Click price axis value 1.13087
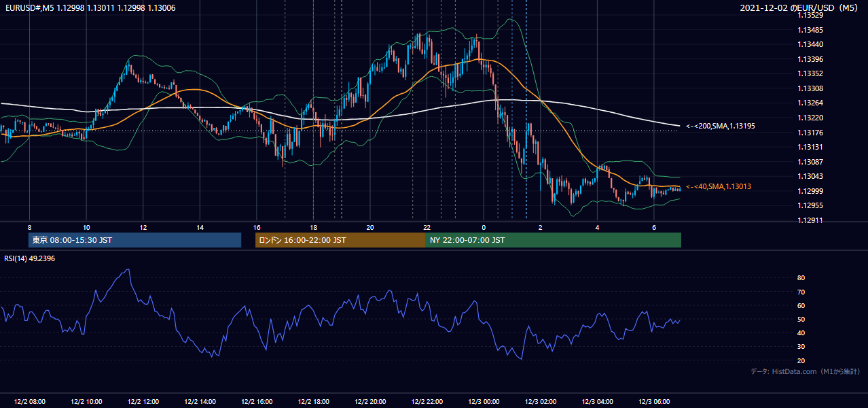The width and height of the screenshot is (868, 408). 810,162
